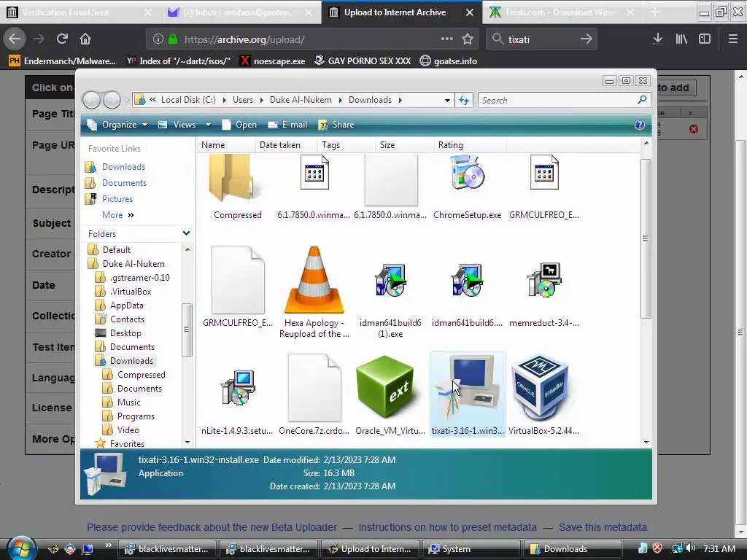This screenshot has width=747, height=560.
Task: Select the Hexa Apology VLC file
Action: point(314,292)
